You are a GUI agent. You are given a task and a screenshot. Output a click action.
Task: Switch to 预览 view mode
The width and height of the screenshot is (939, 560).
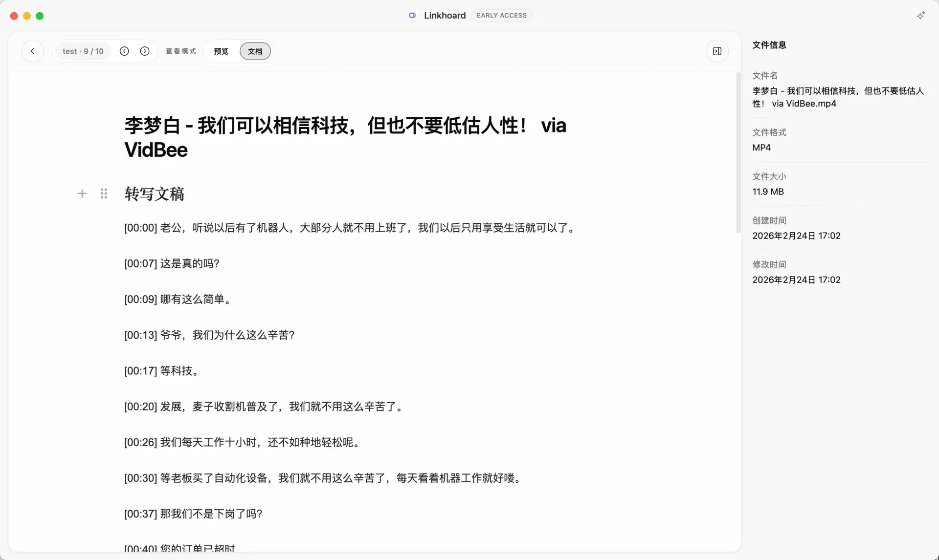[221, 51]
